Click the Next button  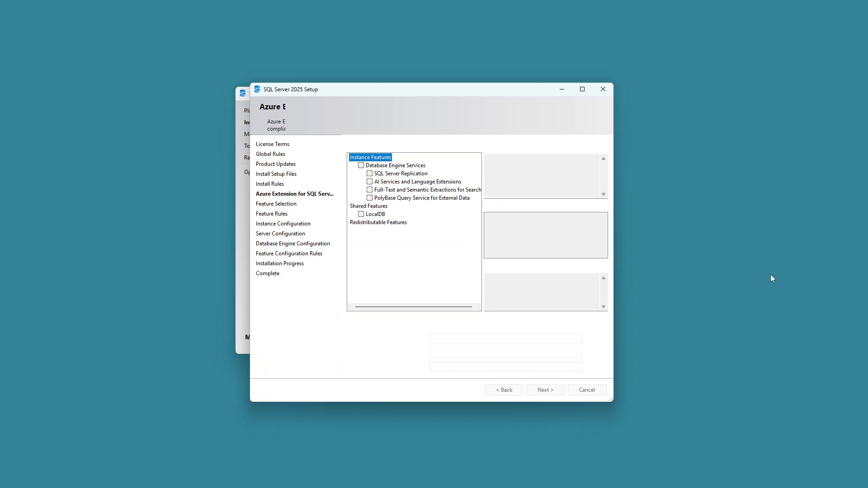click(x=546, y=390)
